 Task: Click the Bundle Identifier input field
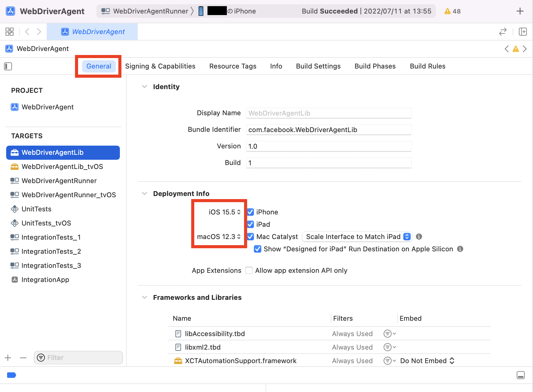(329, 130)
